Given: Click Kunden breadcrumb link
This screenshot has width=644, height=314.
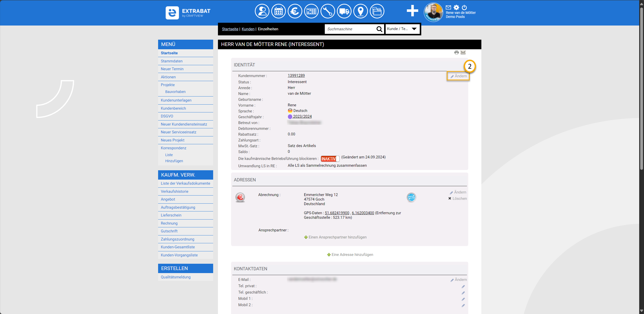Looking at the screenshot, I should point(248,29).
